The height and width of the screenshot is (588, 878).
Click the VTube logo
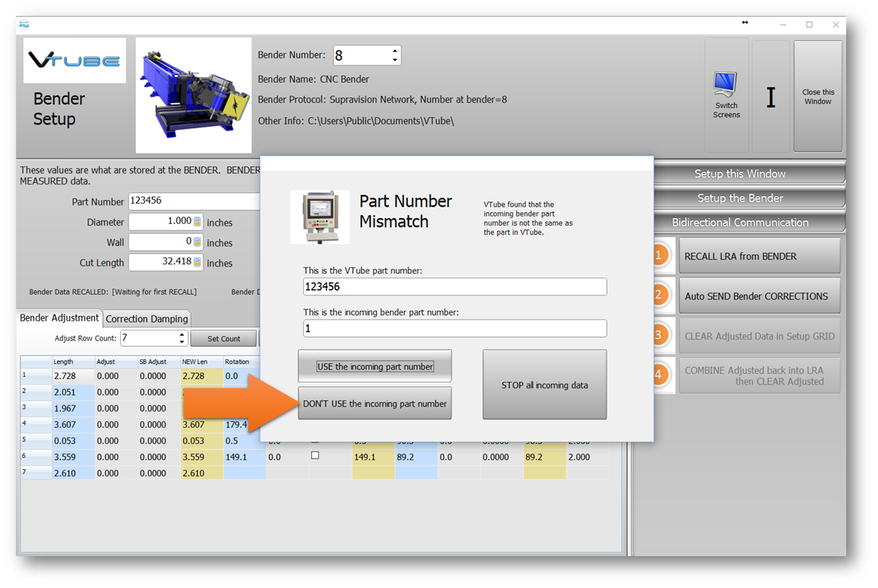click(74, 61)
